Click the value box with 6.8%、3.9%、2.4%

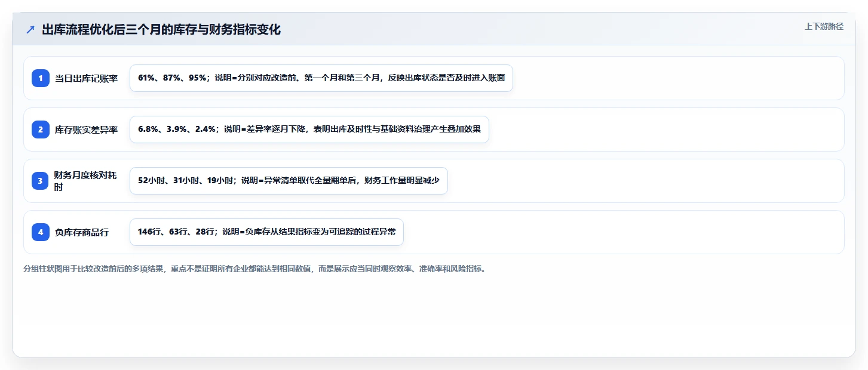coord(309,129)
